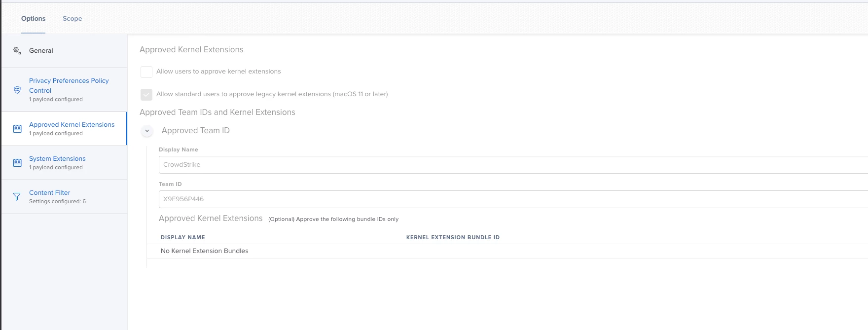Click the No Kernel Extension Bundles row
Viewport: 868px width, 330px height.
click(x=507, y=251)
